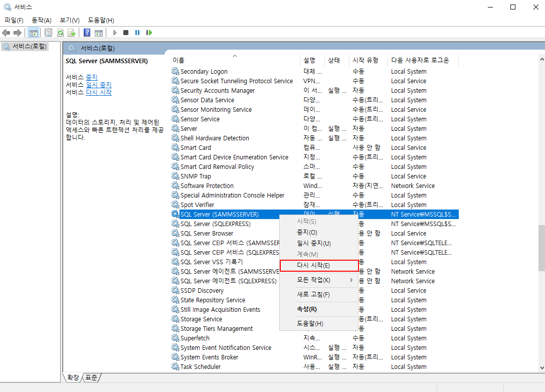
Task: Pause the service with the pause icon
Action: click(x=137, y=33)
